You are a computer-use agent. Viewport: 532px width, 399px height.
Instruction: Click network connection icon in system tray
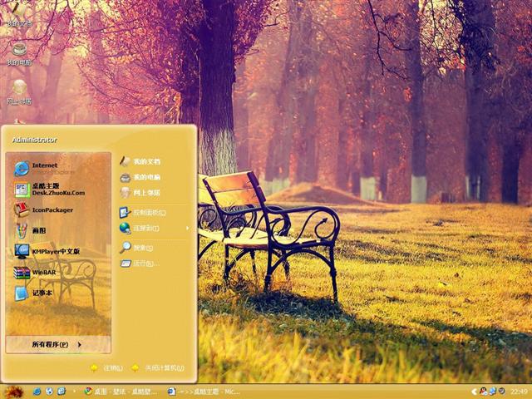[492, 392]
